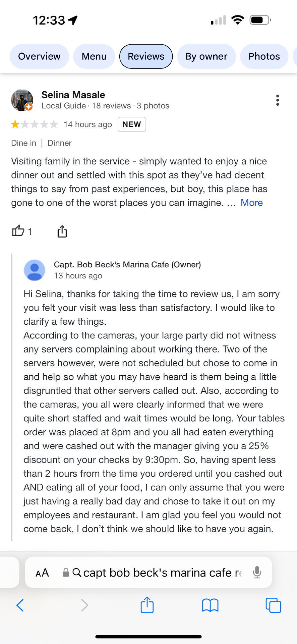The width and height of the screenshot is (297, 644).
Task: Tap Selina Masale's profile picture
Action: click(22, 100)
